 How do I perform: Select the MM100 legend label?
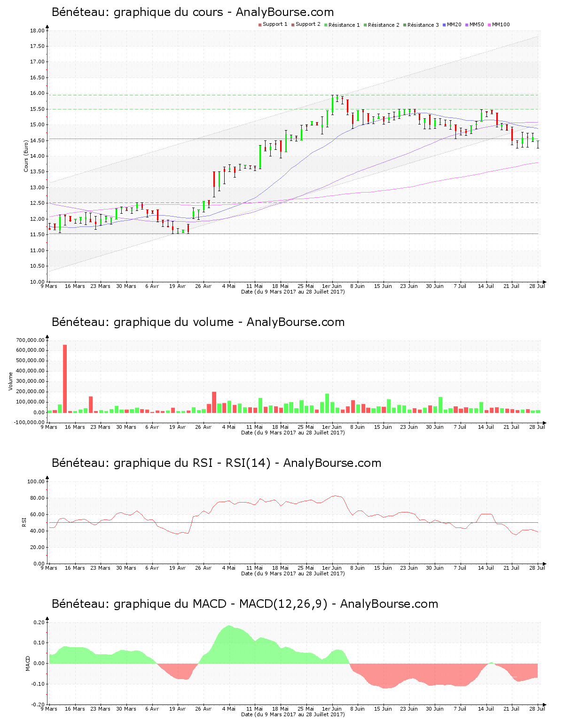coord(501,24)
